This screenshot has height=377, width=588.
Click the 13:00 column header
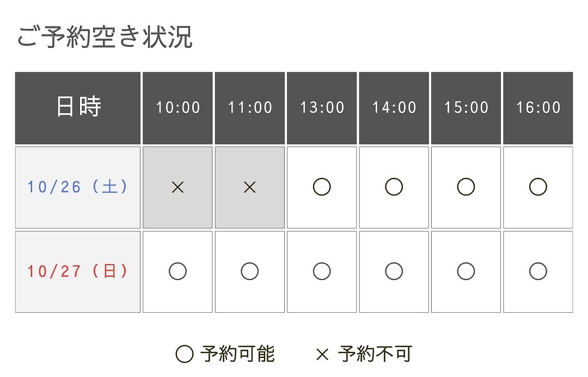(x=322, y=108)
